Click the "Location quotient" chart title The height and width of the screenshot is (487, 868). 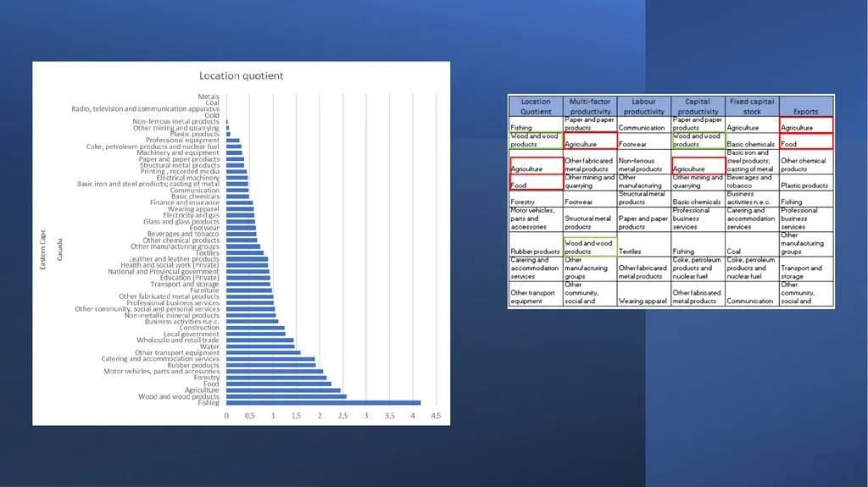click(241, 76)
